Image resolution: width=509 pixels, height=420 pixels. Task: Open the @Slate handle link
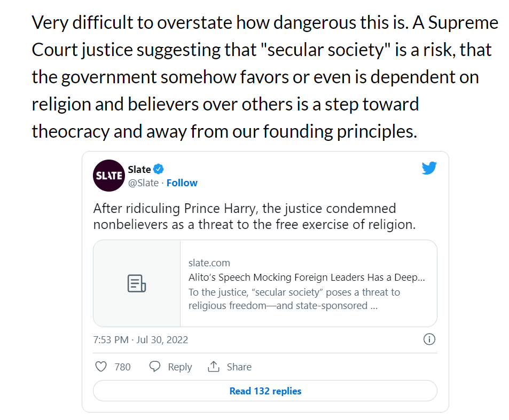click(143, 183)
